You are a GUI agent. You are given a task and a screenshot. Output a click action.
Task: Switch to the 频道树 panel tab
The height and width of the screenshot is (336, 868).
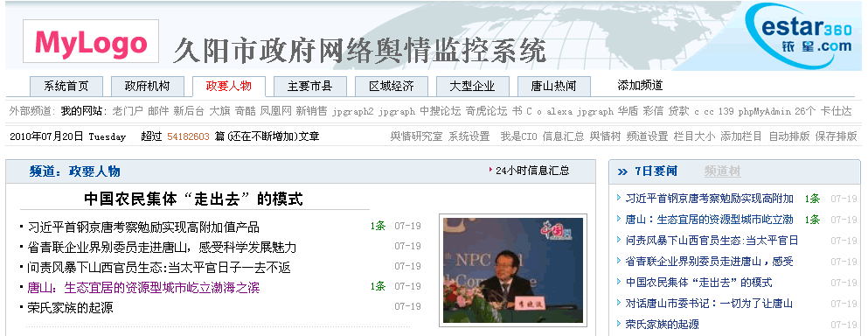point(722,171)
